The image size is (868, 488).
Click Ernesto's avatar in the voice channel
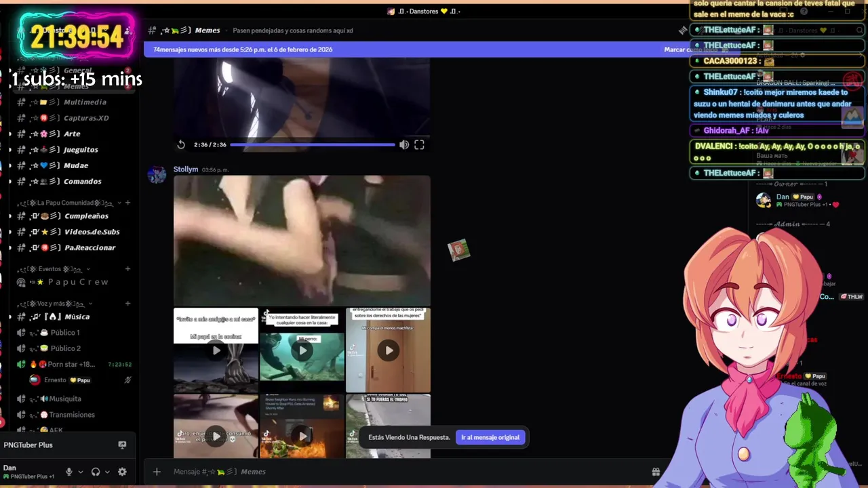click(35, 380)
